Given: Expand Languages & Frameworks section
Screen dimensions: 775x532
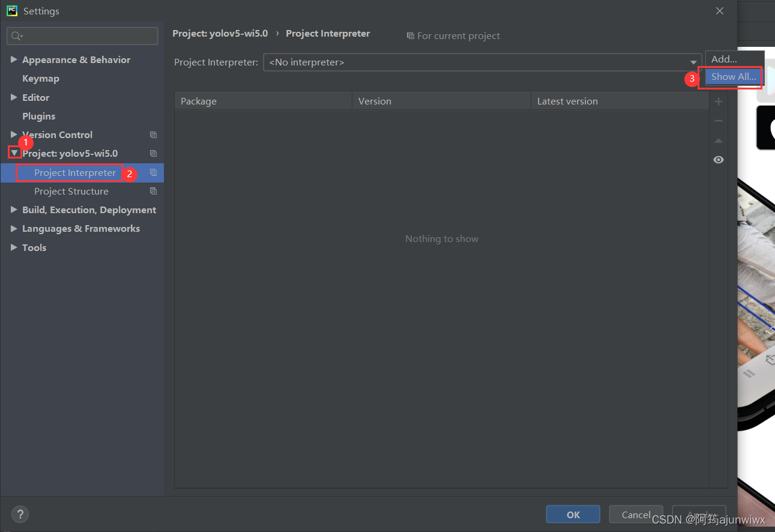Looking at the screenshot, I should click(x=14, y=228).
